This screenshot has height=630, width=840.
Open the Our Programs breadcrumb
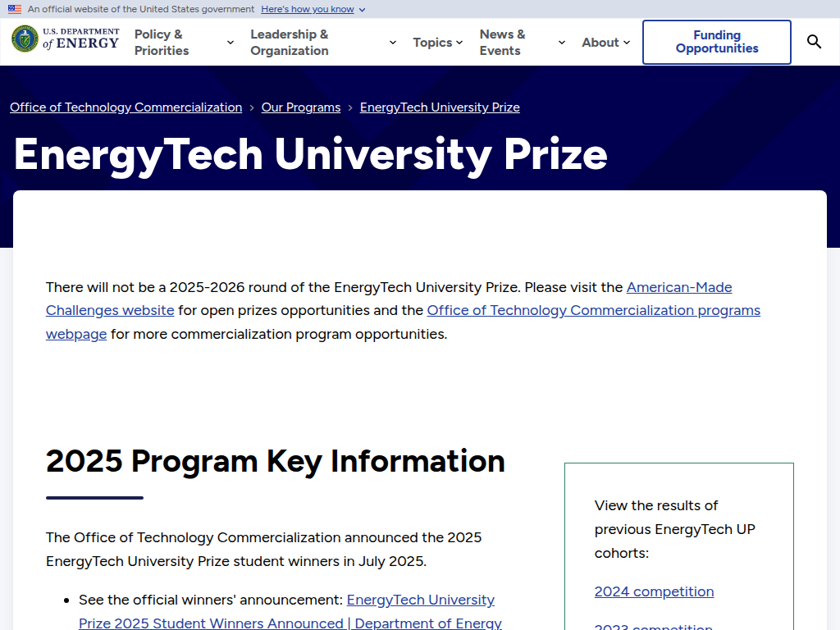pyautogui.click(x=301, y=107)
